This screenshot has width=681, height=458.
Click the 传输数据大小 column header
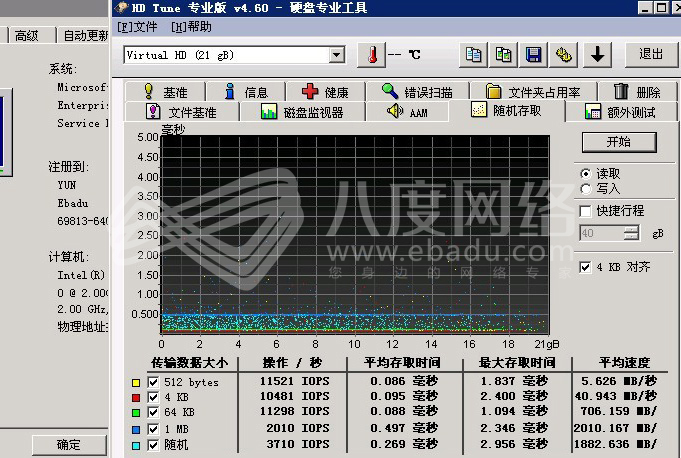(x=189, y=362)
